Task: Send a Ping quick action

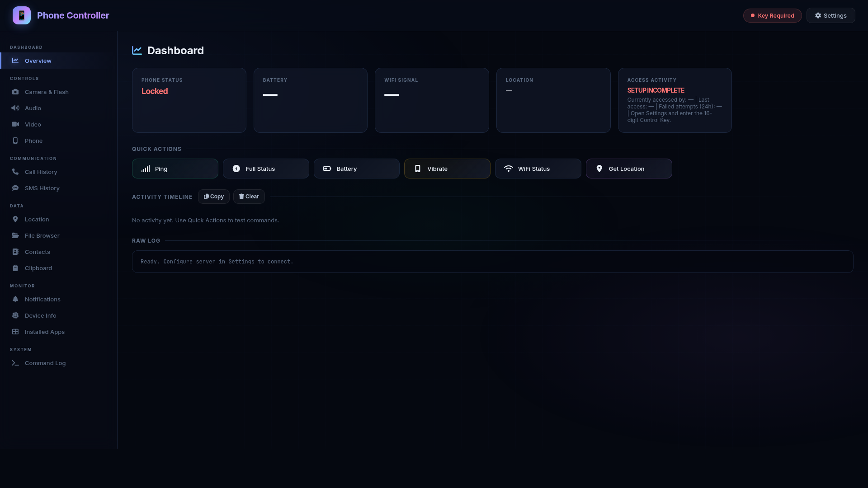Action: pyautogui.click(x=175, y=169)
